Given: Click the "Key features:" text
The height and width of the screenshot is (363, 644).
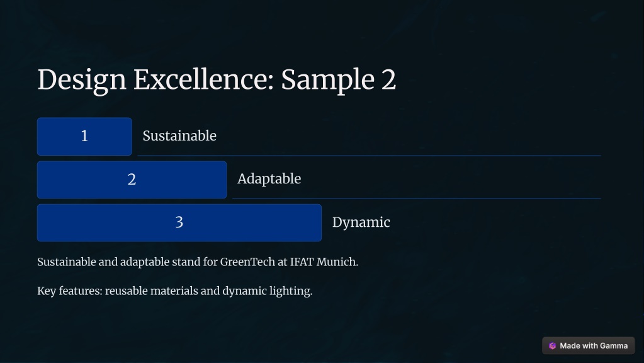Looking at the screenshot, I should click(70, 291).
